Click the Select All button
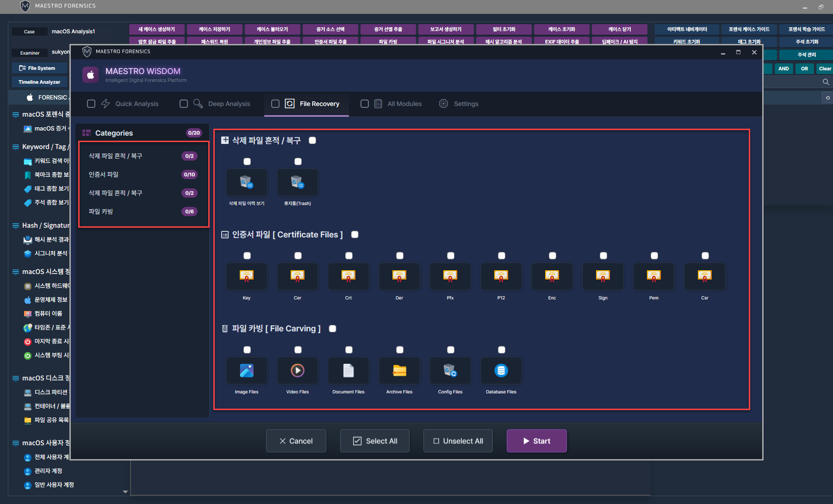Screen dimensions: 833x504 [375, 441]
